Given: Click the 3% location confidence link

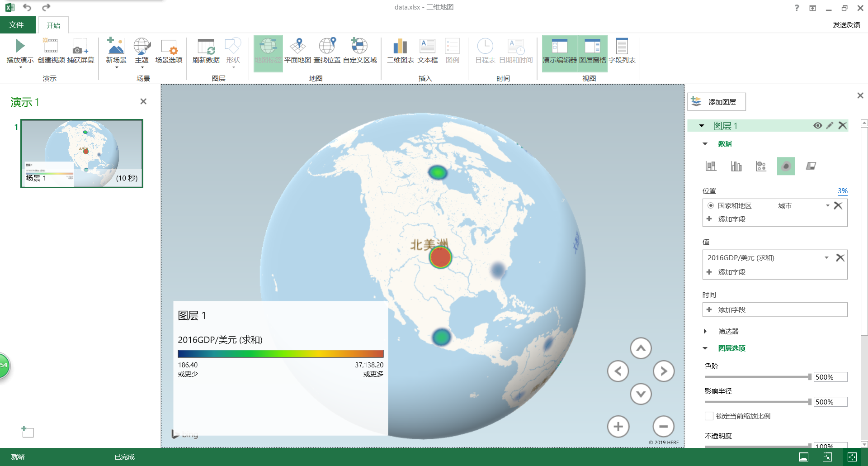Looking at the screenshot, I should [x=843, y=191].
